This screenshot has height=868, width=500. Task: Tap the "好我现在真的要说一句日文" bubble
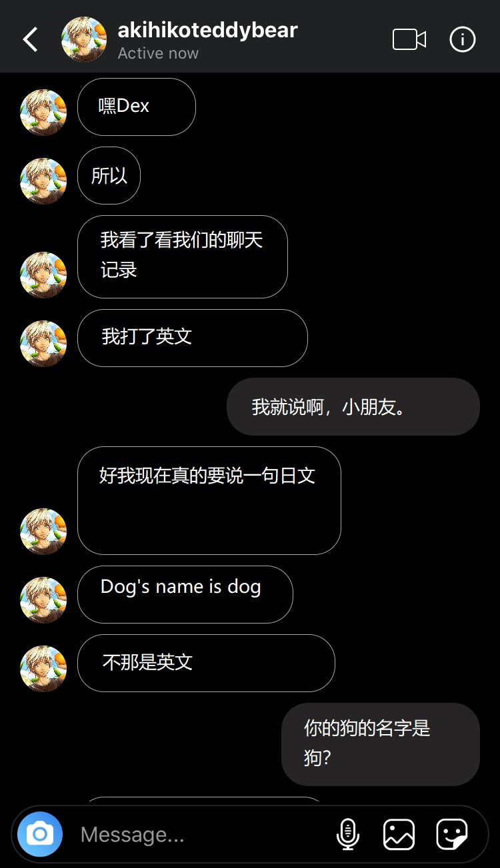[209, 500]
